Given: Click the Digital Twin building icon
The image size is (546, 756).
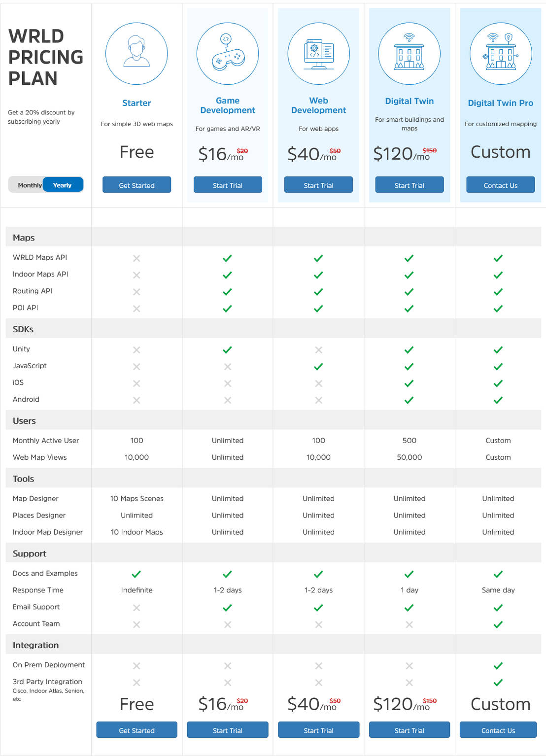Looking at the screenshot, I should pos(409,53).
